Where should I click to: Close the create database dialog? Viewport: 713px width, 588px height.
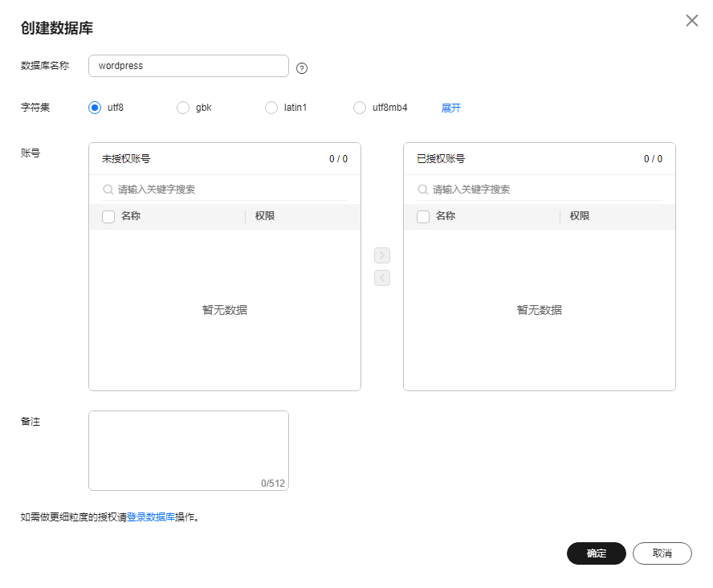(691, 21)
